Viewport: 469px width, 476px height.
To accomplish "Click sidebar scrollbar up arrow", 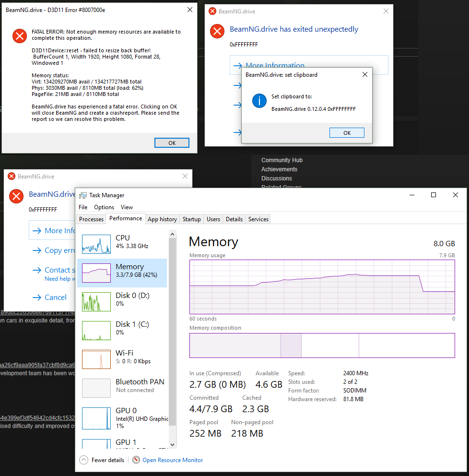I will point(172,234).
